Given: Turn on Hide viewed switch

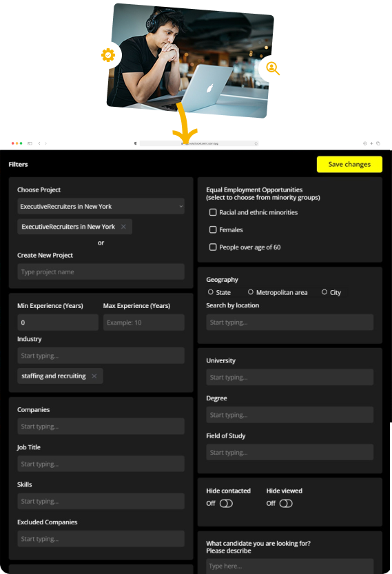Looking at the screenshot, I should tap(286, 503).
